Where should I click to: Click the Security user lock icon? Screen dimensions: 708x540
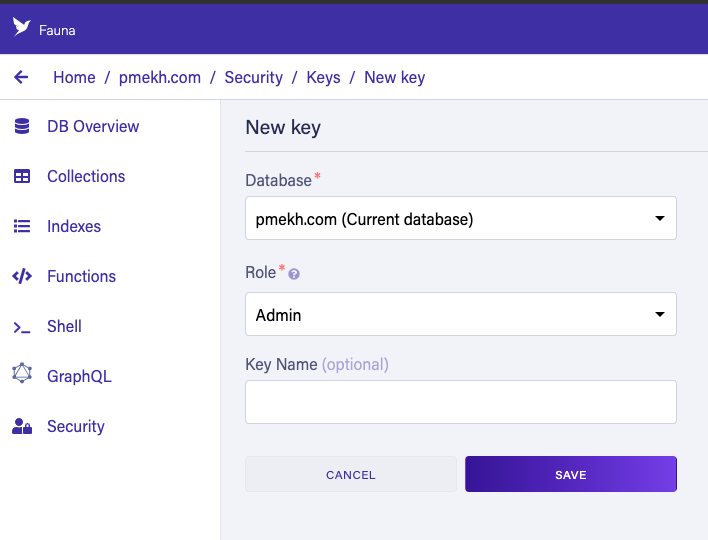coord(22,426)
